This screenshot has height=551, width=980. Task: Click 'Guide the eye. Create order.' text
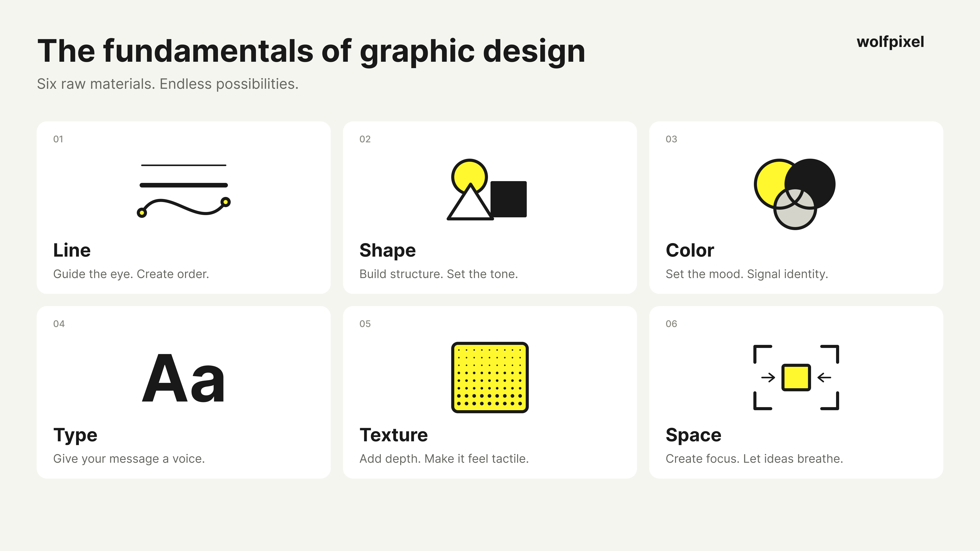[x=131, y=274]
